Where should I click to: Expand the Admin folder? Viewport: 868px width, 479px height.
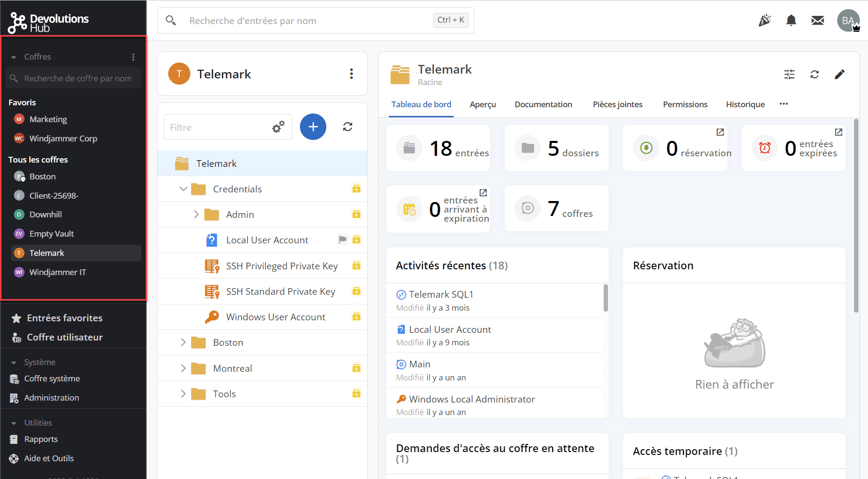click(x=196, y=214)
